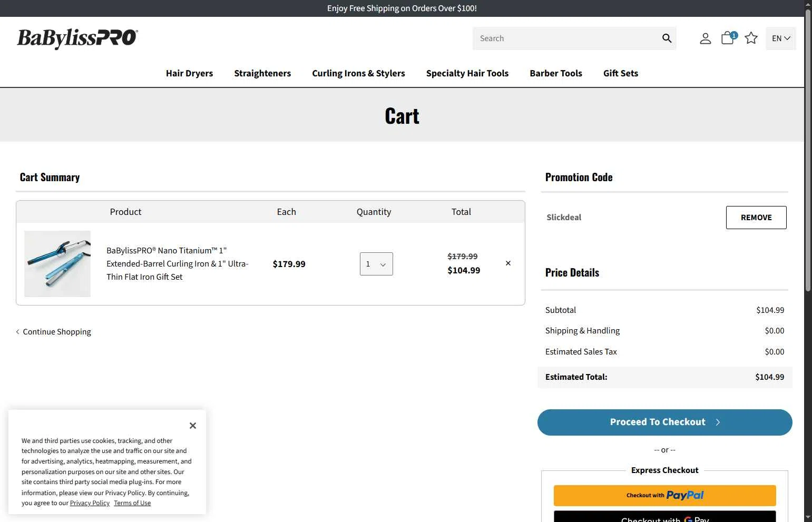Click the gift set product thumbnail
The height and width of the screenshot is (522, 812).
57,264
